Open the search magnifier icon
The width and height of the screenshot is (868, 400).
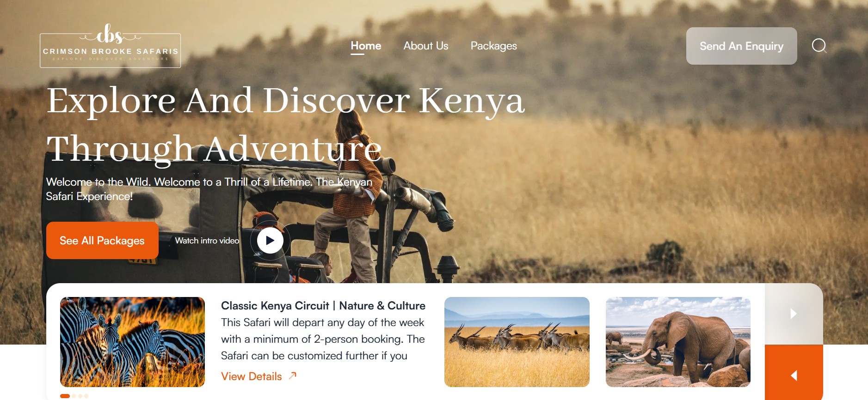(x=819, y=46)
